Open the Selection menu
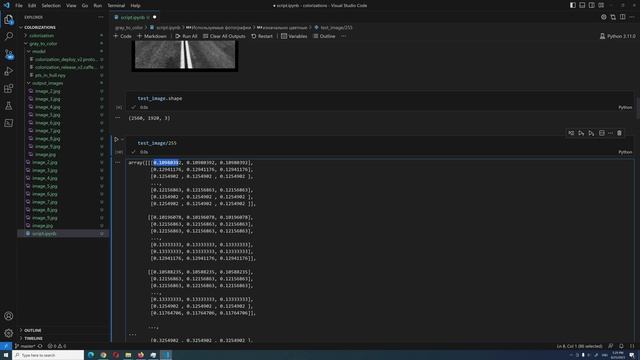Screen dimensions: 640x360 pos(51,6)
